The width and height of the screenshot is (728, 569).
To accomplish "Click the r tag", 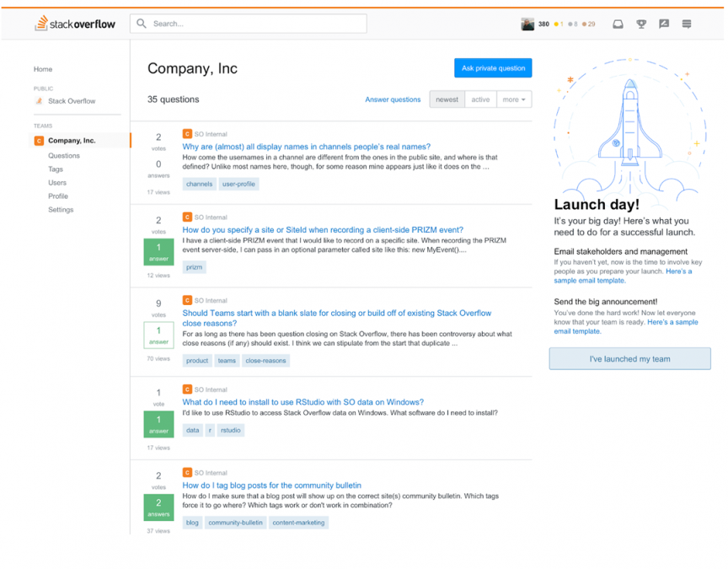I will [210, 430].
